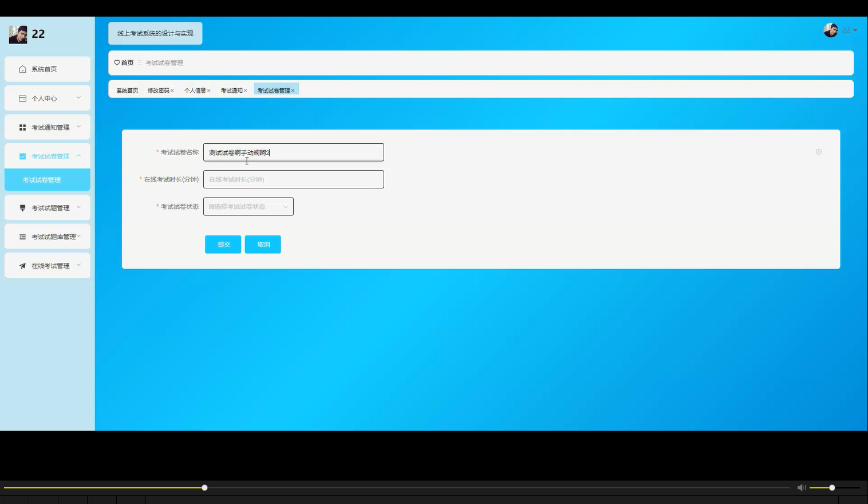Click the paper-plane icon beside 在线考试管理
868x504 pixels.
coord(22,266)
